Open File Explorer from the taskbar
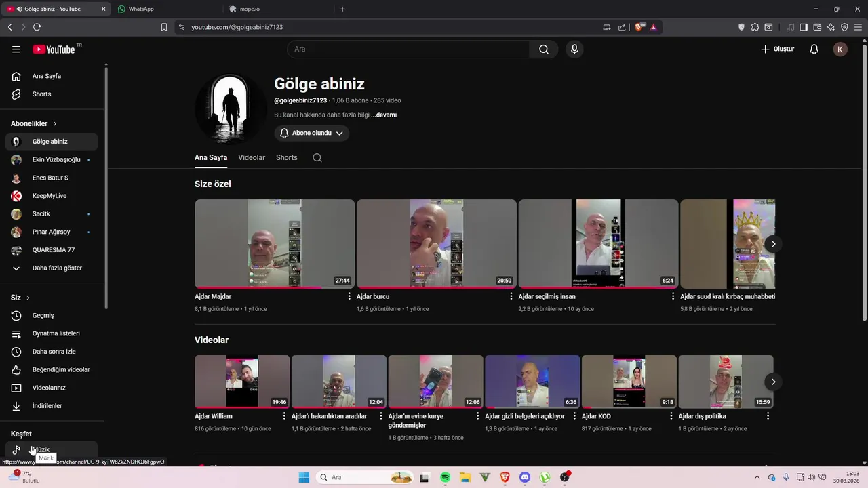 465,477
